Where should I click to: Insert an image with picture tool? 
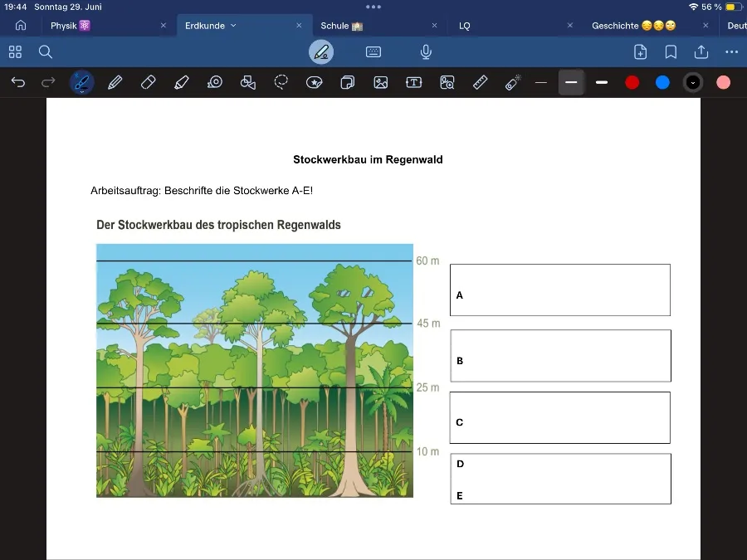pos(381,82)
